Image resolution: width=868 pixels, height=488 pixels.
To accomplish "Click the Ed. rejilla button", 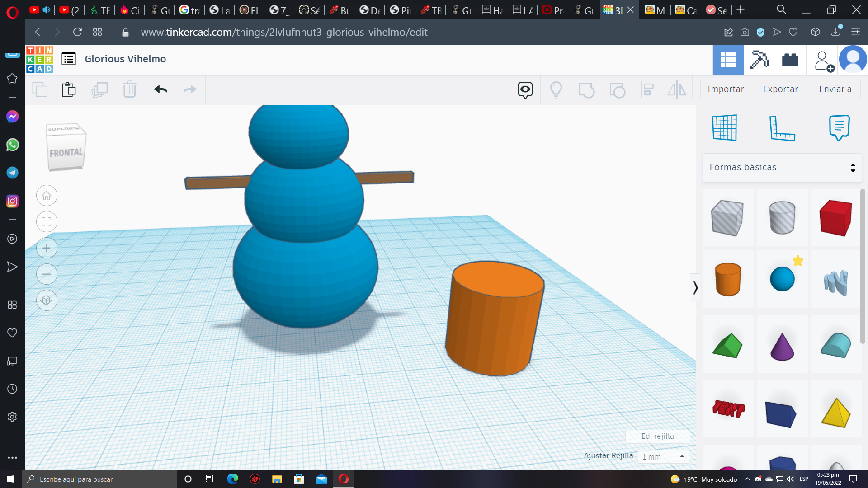I will coord(657,436).
